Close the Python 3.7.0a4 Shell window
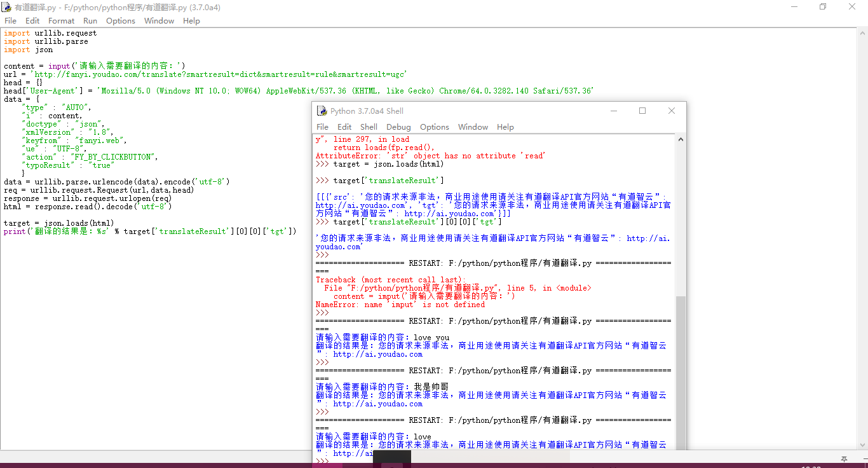The height and width of the screenshot is (468, 868). tap(672, 111)
